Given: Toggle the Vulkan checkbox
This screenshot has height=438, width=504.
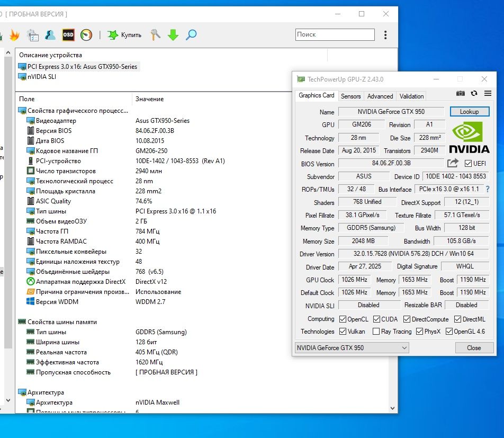Looking at the screenshot, I should pyautogui.click(x=343, y=331).
